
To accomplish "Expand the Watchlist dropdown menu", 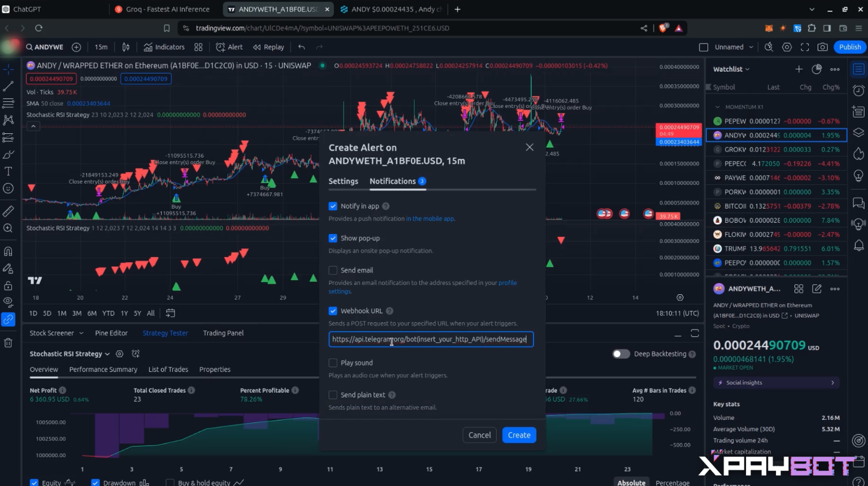I will tap(731, 69).
